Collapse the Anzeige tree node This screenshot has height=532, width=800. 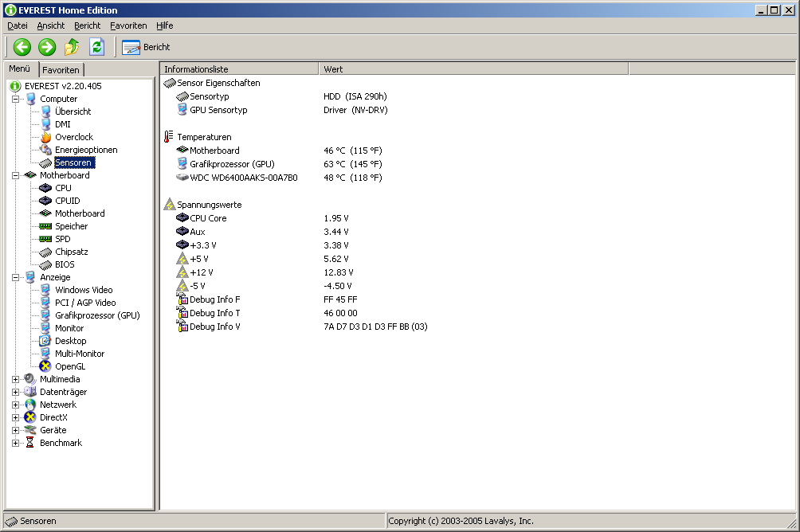pyautogui.click(x=15, y=277)
